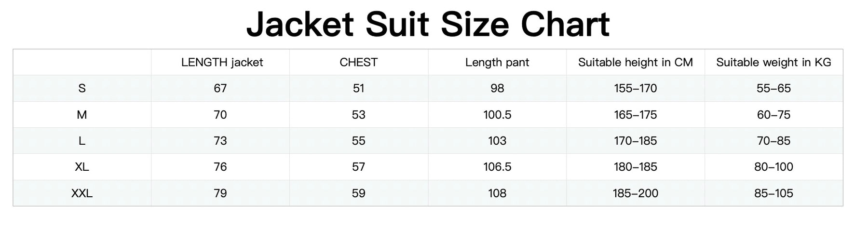
Task: Click height range 185–200 cell
Action: 635,193
